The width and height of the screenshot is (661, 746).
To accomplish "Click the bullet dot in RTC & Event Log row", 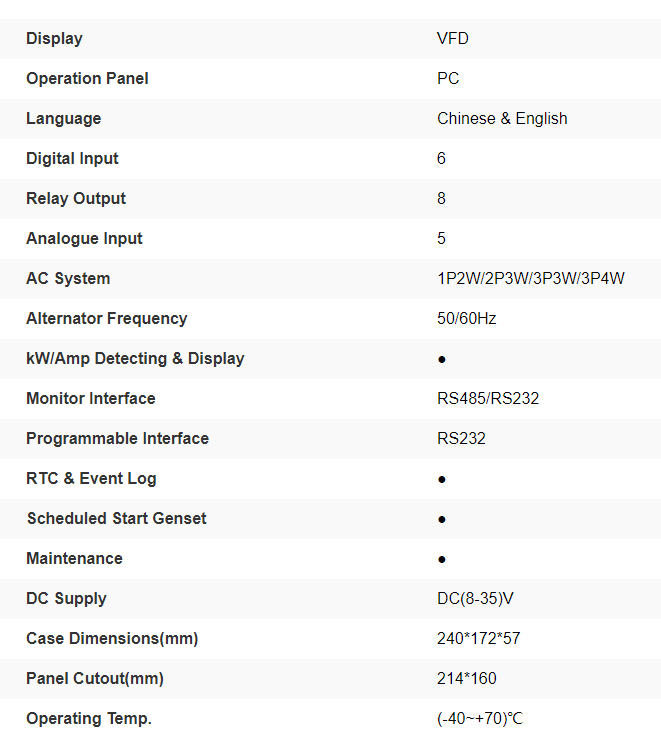I will [442, 479].
